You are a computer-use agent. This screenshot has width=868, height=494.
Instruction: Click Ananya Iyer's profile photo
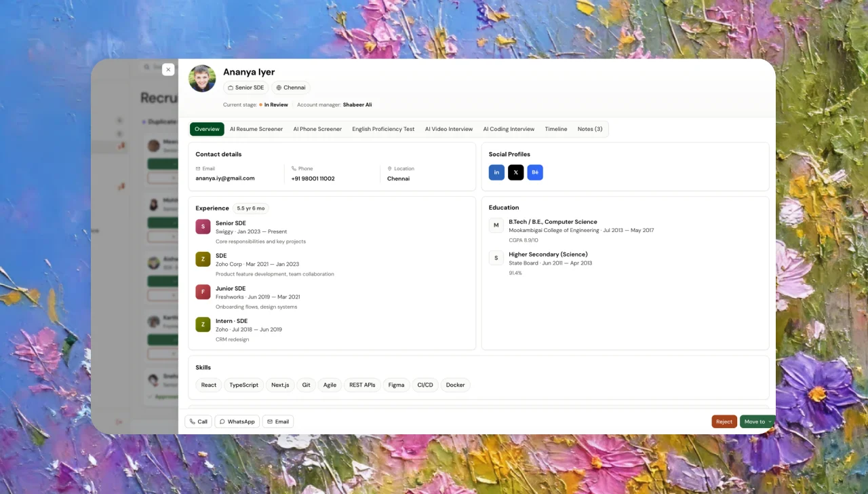tap(202, 79)
